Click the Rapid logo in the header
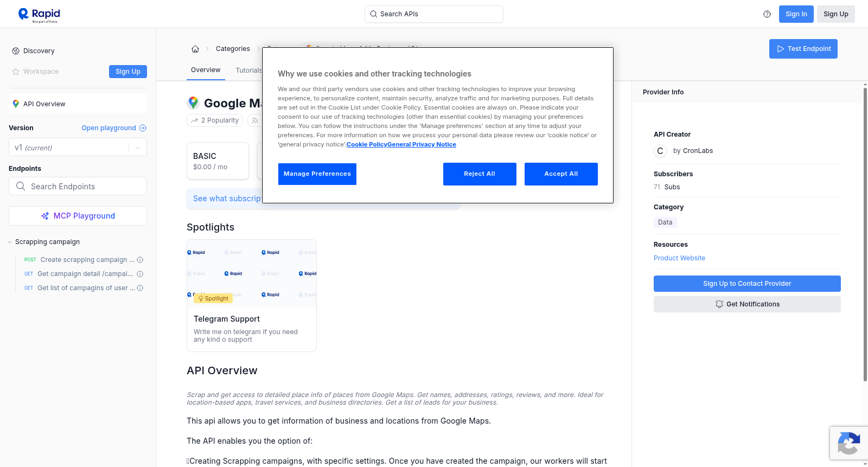Viewport: 868px width, 467px height. pos(39,15)
